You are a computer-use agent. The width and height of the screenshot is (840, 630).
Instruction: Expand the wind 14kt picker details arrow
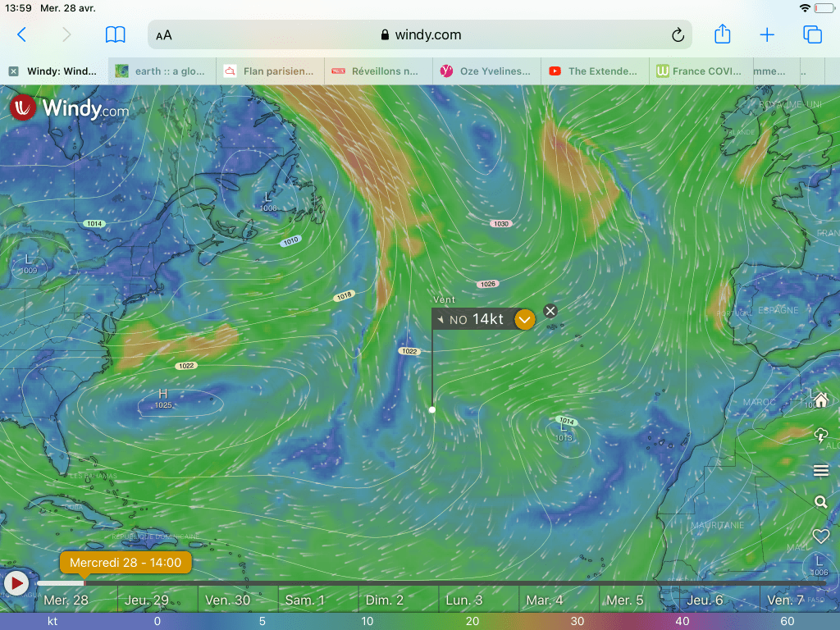point(525,319)
